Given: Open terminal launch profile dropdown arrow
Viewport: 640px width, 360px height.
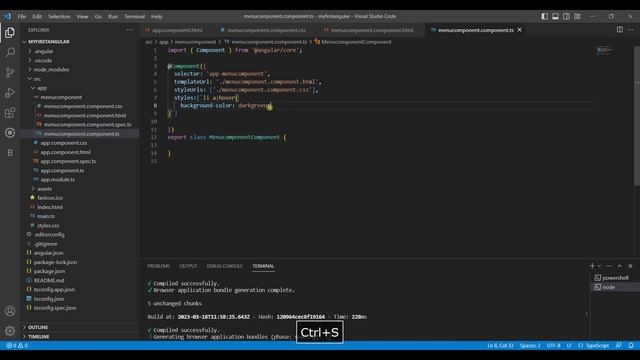Looking at the screenshot, I should pos(599,266).
